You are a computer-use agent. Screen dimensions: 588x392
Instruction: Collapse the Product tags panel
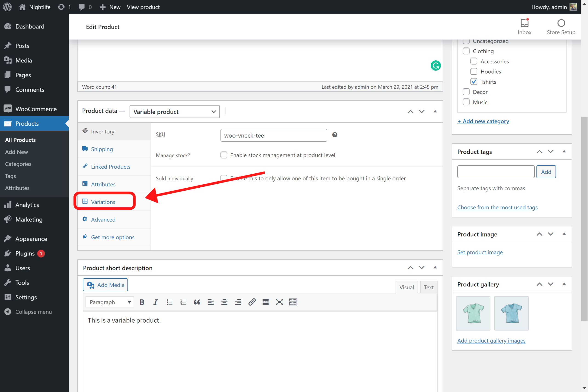tap(564, 152)
